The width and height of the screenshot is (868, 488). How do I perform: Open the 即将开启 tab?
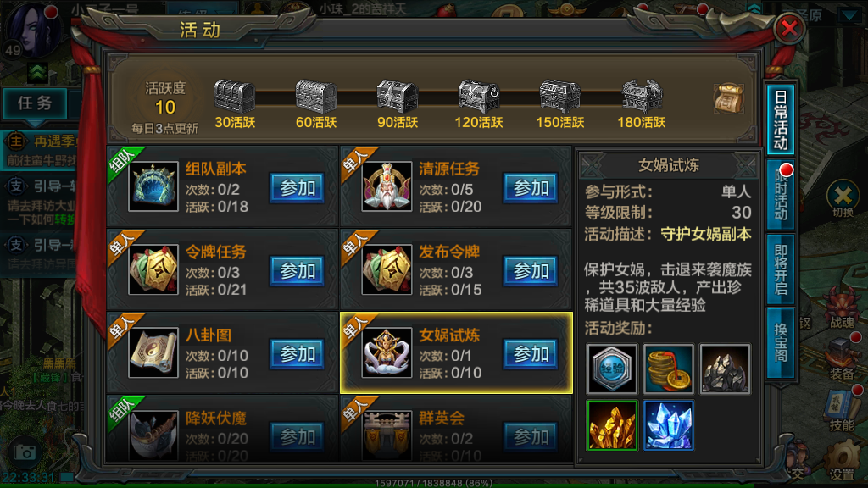[781, 269]
